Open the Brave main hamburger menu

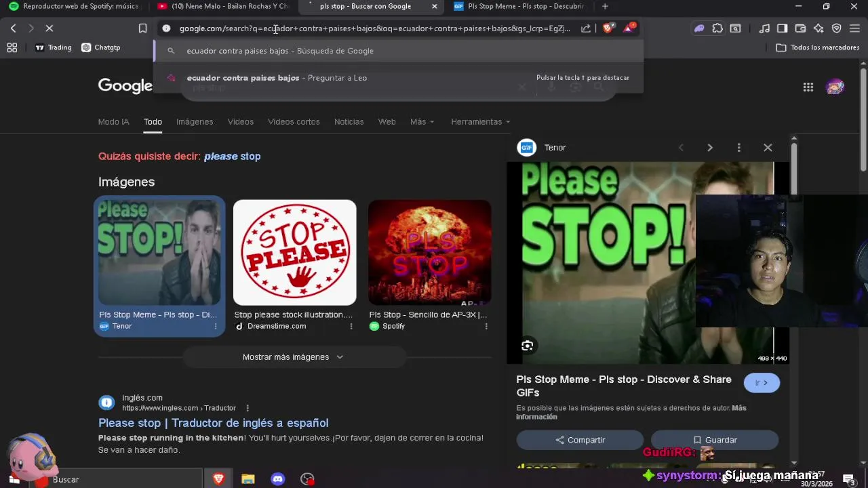tap(854, 28)
